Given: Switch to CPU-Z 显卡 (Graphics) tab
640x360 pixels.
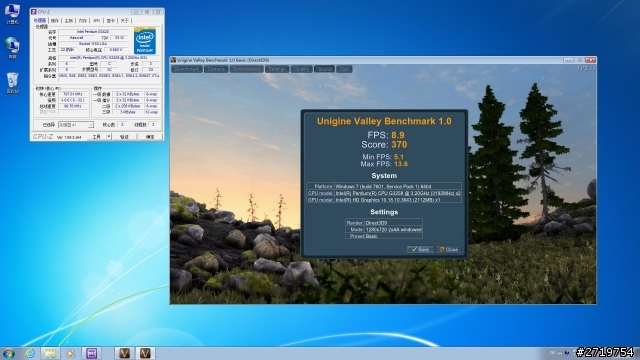Looking at the screenshot, I should point(111,20).
